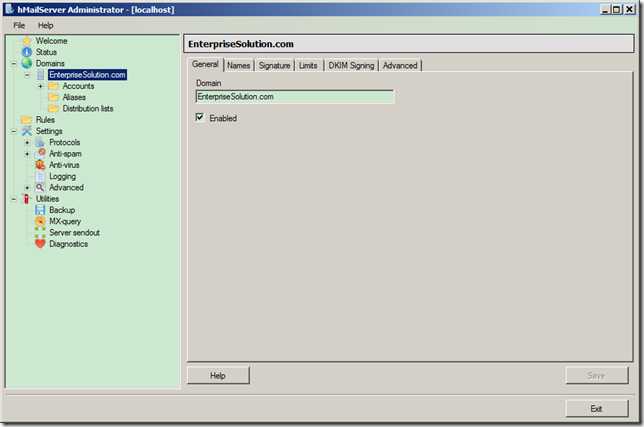Switch to the Limits tab
Screen dimensions: 644x427
pyautogui.click(x=308, y=66)
